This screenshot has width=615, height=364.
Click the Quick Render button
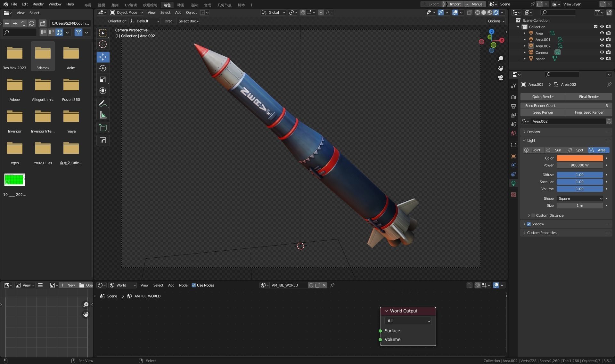(543, 97)
